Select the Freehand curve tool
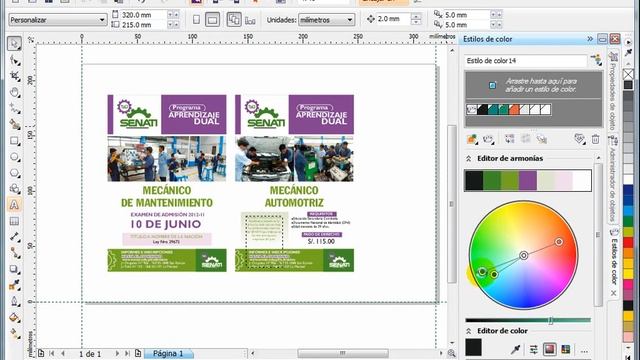Screen dimensions: 640x360 [x=14, y=108]
